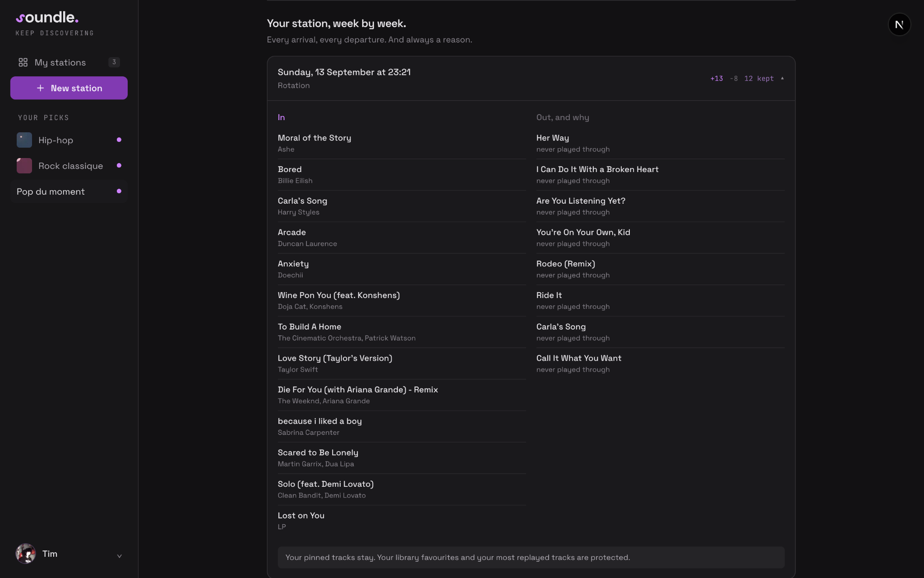
Task: Click the track Arcade
Action: pyautogui.click(x=292, y=233)
